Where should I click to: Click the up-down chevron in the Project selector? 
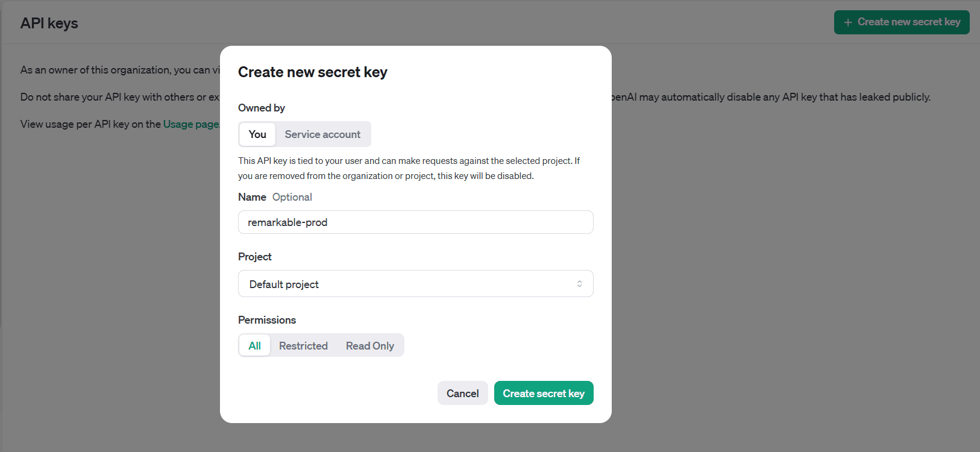click(579, 284)
